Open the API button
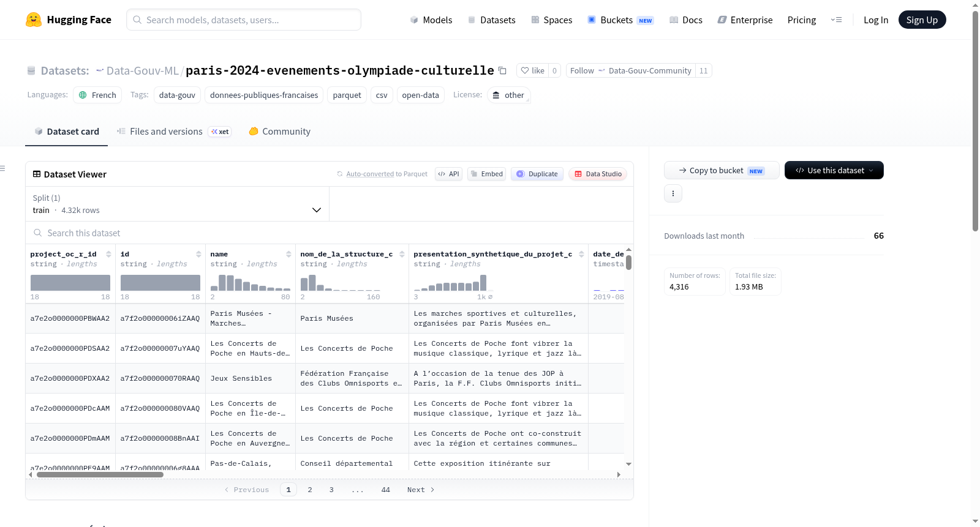 click(448, 174)
